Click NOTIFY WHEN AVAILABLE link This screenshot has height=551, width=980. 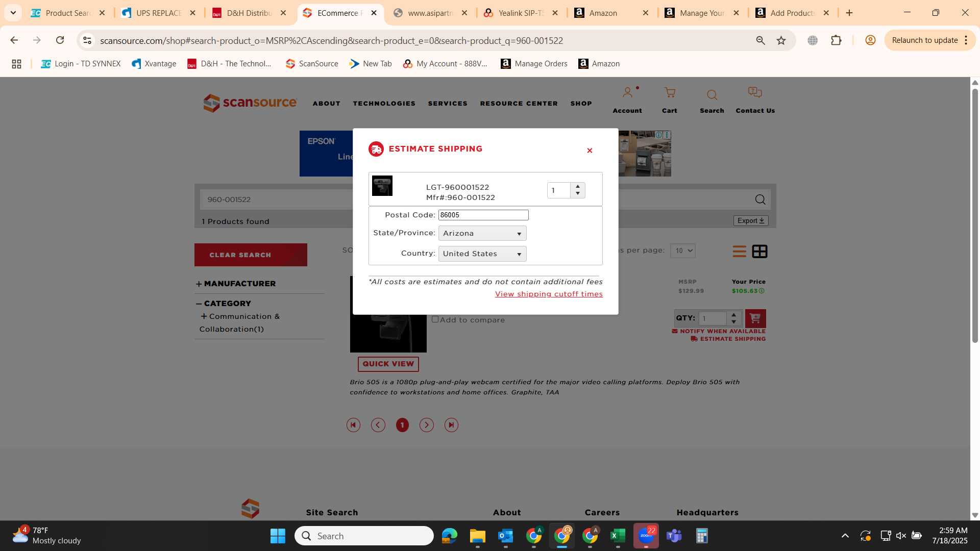point(719,332)
